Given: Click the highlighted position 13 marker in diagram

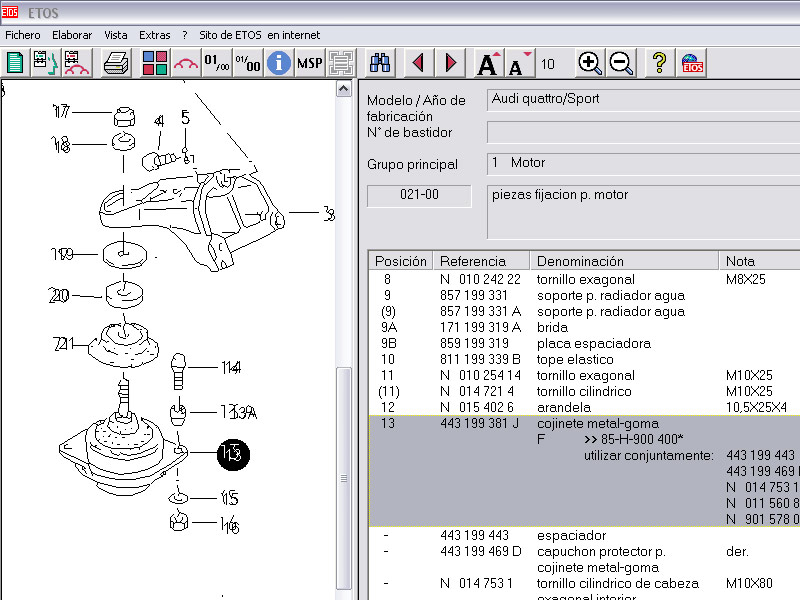Looking at the screenshot, I should (x=232, y=454).
